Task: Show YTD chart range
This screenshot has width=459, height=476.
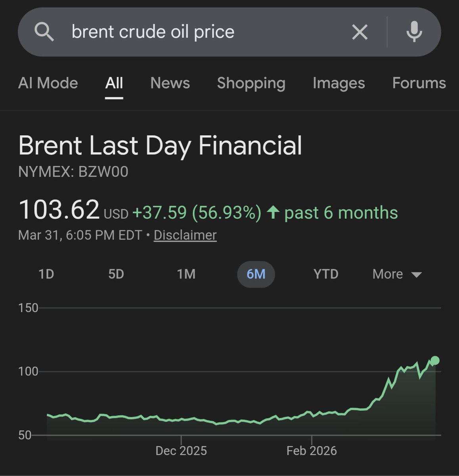Action: coord(326,274)
